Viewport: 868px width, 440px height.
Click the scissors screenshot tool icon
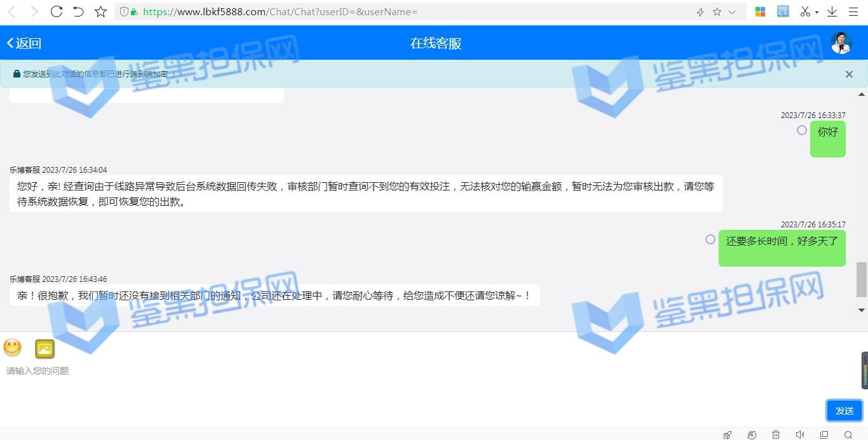click(x=805, y=11)
